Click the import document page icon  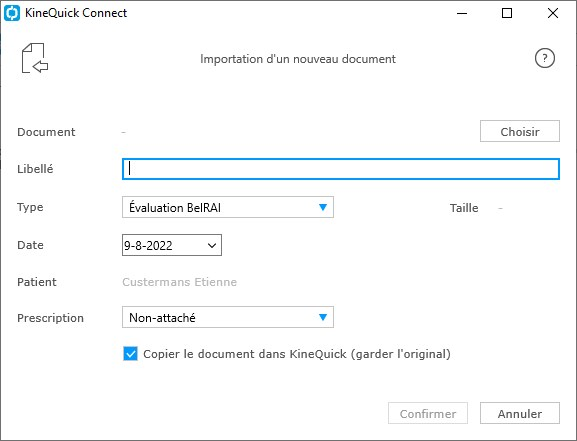(35, 58)
